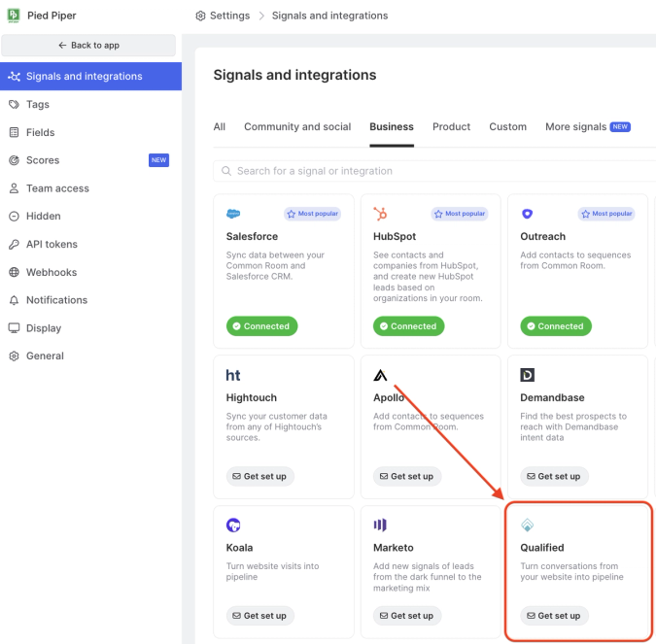Viewport: 656px width, 644px height.
Task: Click the Settings breadcrumb link
Action: point(229,16)
